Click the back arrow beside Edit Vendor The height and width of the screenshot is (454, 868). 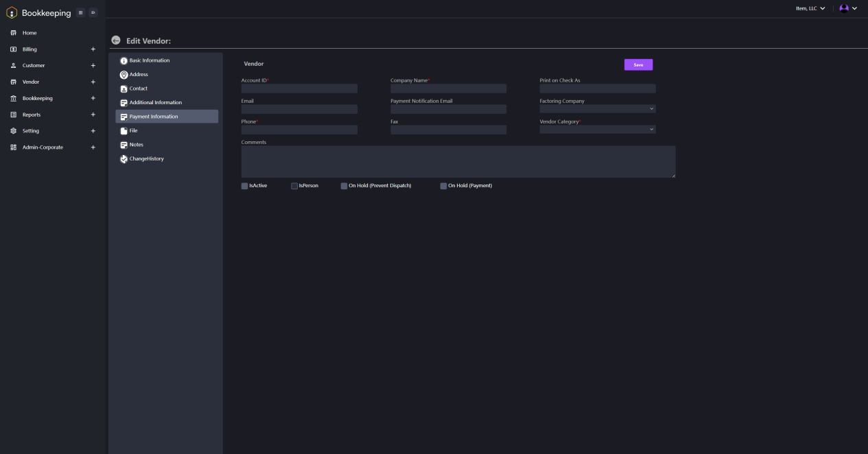point(116,40)
